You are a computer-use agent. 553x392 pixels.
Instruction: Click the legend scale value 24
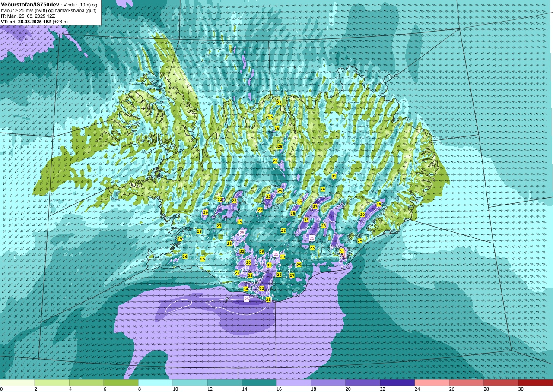417,389
